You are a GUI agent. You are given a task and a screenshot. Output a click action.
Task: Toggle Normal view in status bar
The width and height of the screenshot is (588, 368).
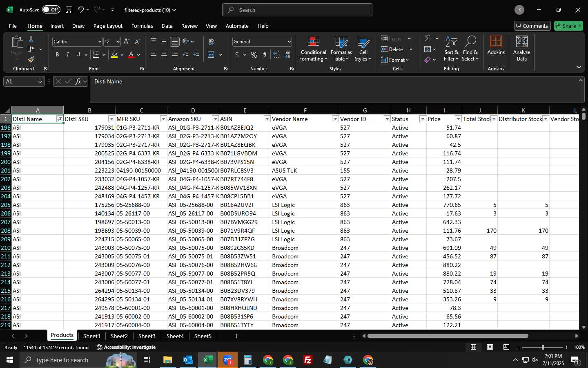pos(474,347)
